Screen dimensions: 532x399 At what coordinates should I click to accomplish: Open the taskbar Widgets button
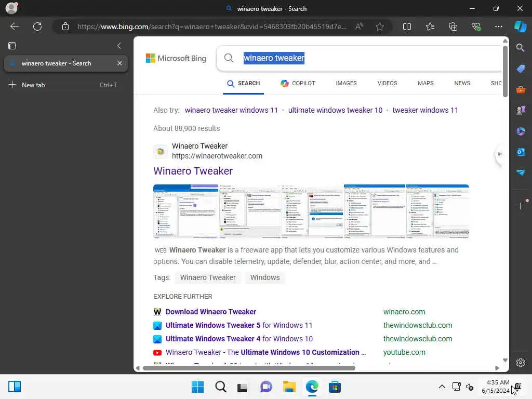click(14, 387)
